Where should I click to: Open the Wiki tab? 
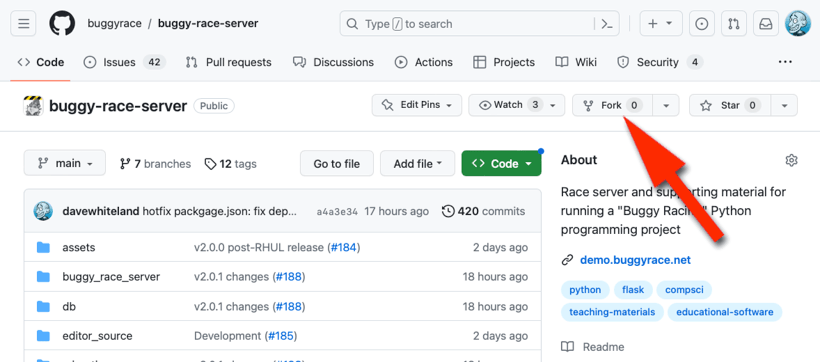[576, 62]
